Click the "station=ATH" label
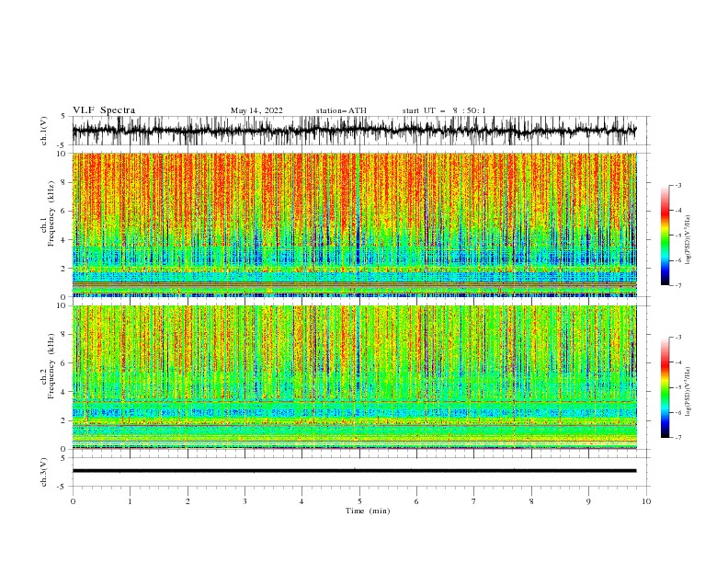The image size is (728, 563). click(341, 110)
